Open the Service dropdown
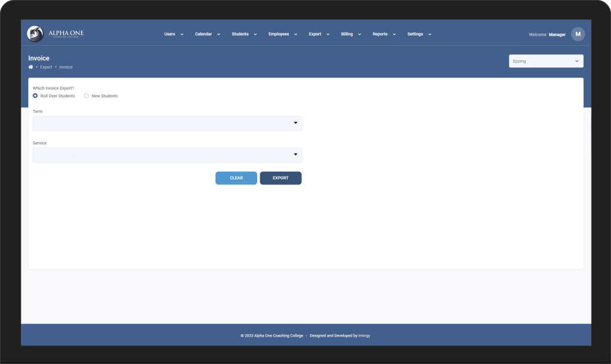The width and height of the screenshot is (611, 364). point(168,155)
